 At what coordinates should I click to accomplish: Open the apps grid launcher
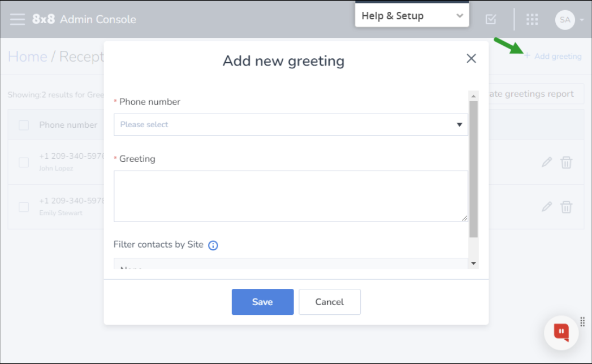coord(532,19)
